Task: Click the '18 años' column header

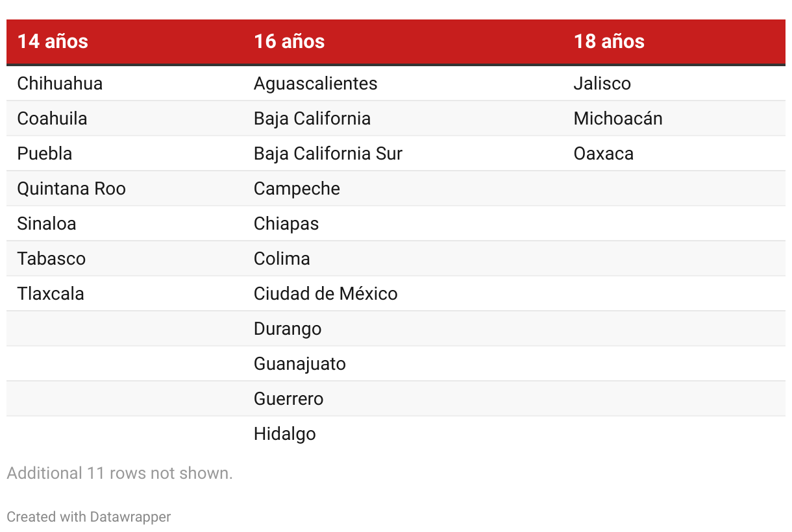Action: [x=609, y=42]
